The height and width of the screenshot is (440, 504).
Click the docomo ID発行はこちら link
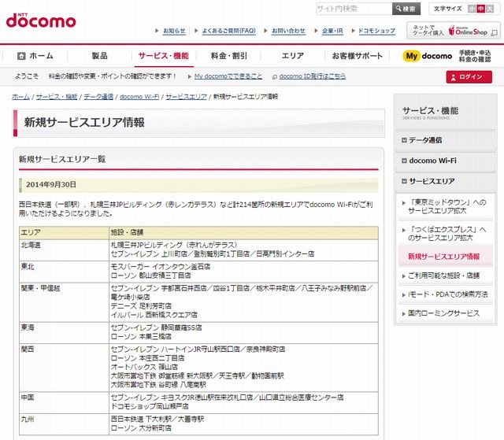pos(313,76)
